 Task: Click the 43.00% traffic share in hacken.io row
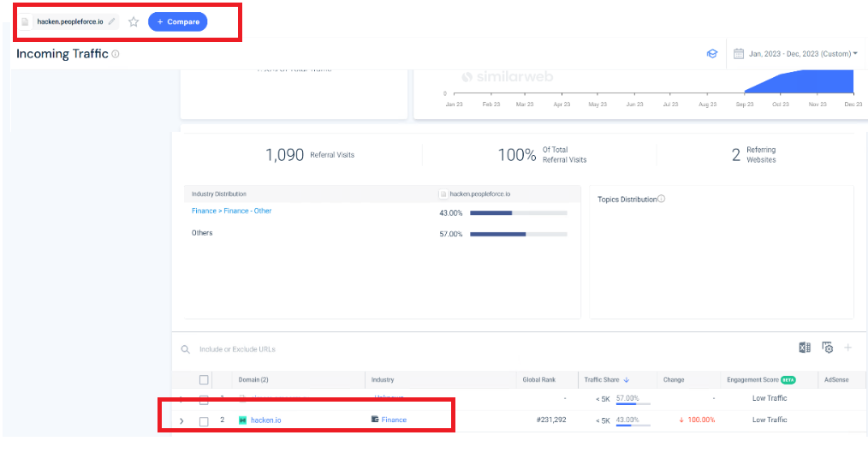point(627,420)
